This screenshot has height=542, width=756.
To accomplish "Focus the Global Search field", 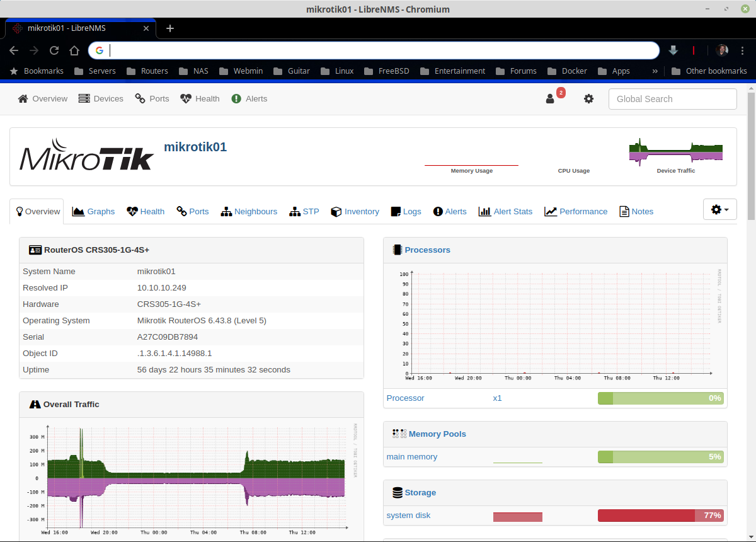I will (x=672, y=99).
